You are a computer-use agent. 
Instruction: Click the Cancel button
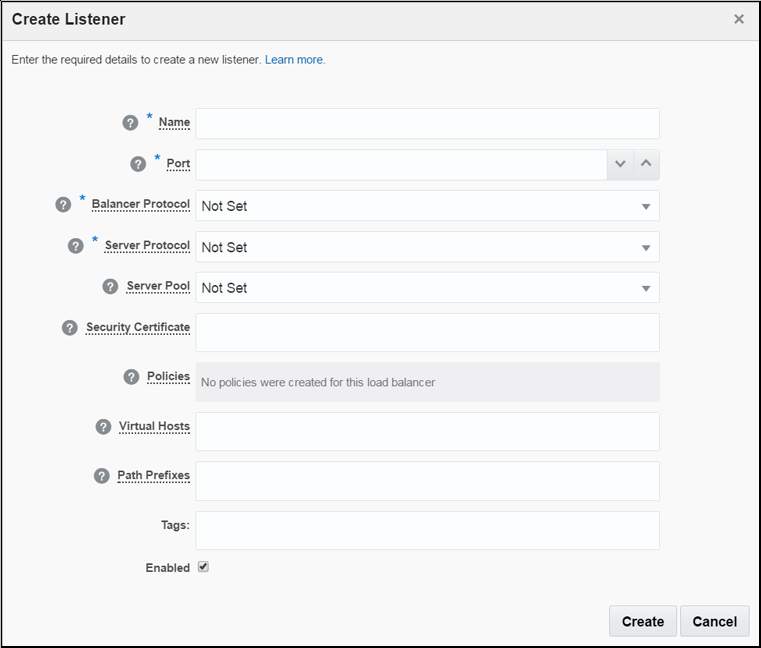714,621
